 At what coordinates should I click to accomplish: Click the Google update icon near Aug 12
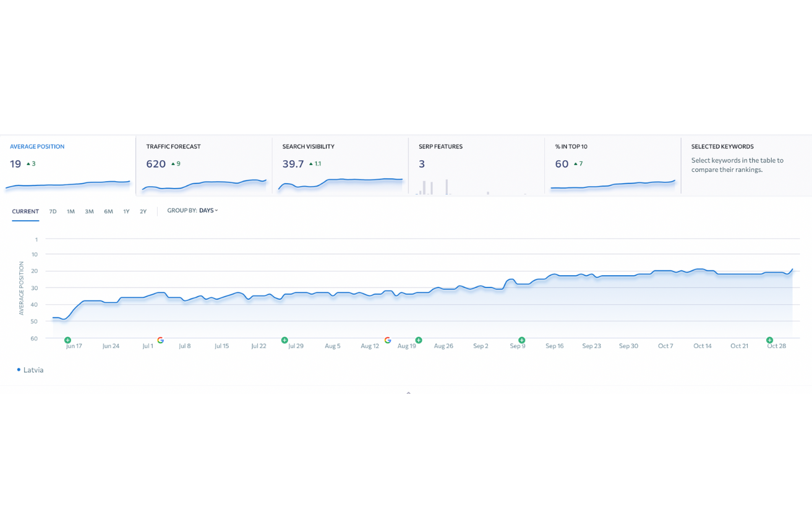coord(388,340)
